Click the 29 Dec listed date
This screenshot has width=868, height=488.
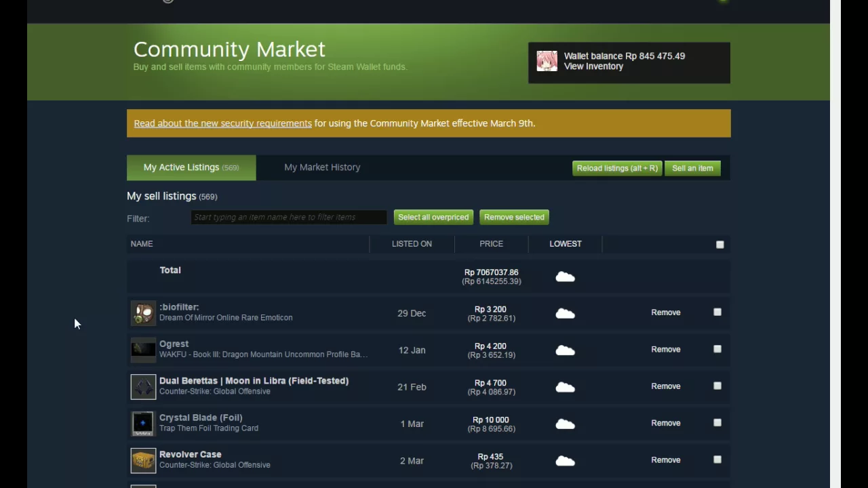[412, 313]
